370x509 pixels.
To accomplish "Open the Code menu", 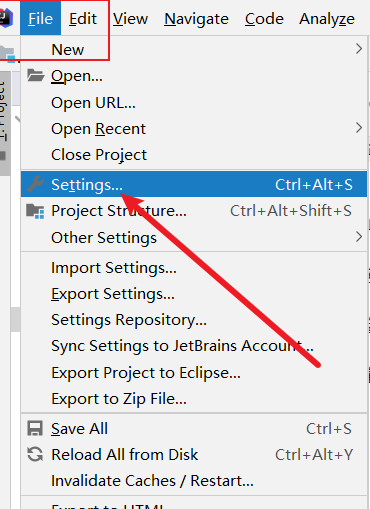I will coord(264,19).
